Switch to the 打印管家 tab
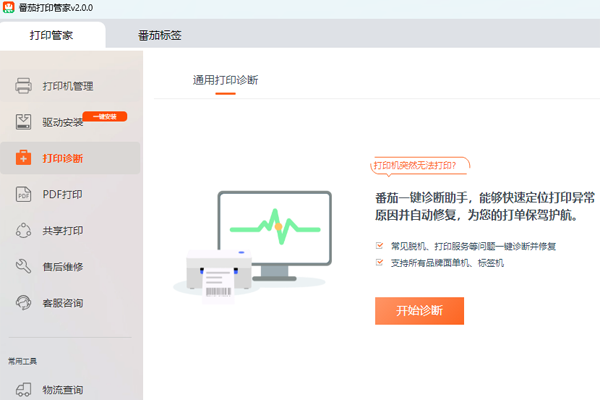The width and height of the screenshot is (600, 400). 52,36
